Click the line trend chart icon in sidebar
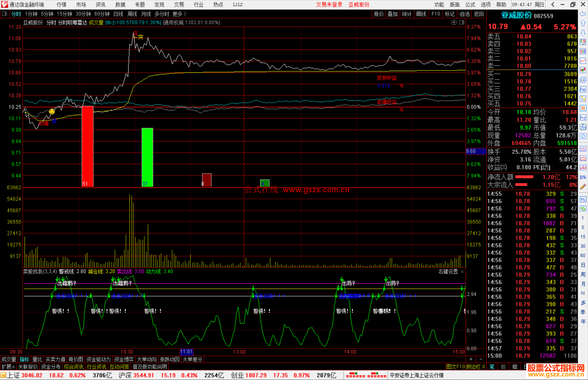This screenshot has width=588, height=380. click(x=583, y=61)
